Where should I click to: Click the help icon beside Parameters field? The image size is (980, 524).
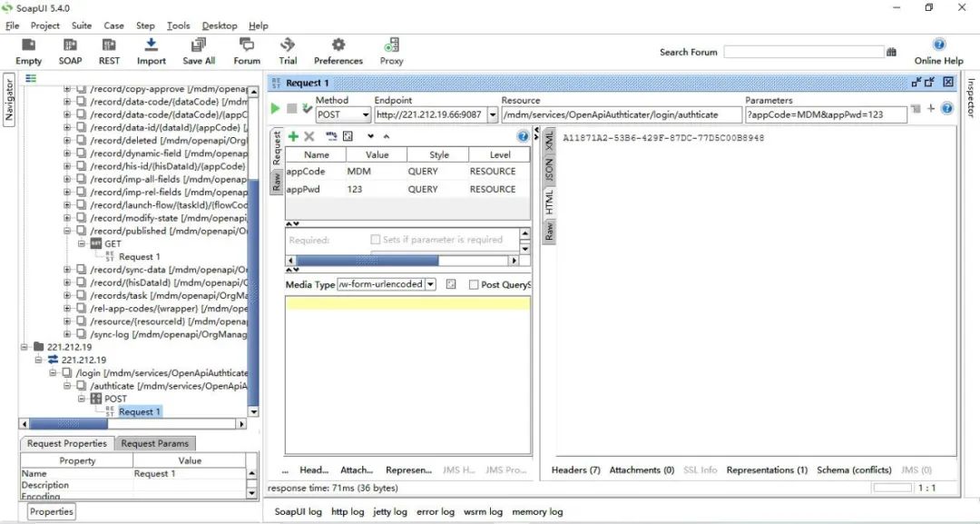(946, 108)
